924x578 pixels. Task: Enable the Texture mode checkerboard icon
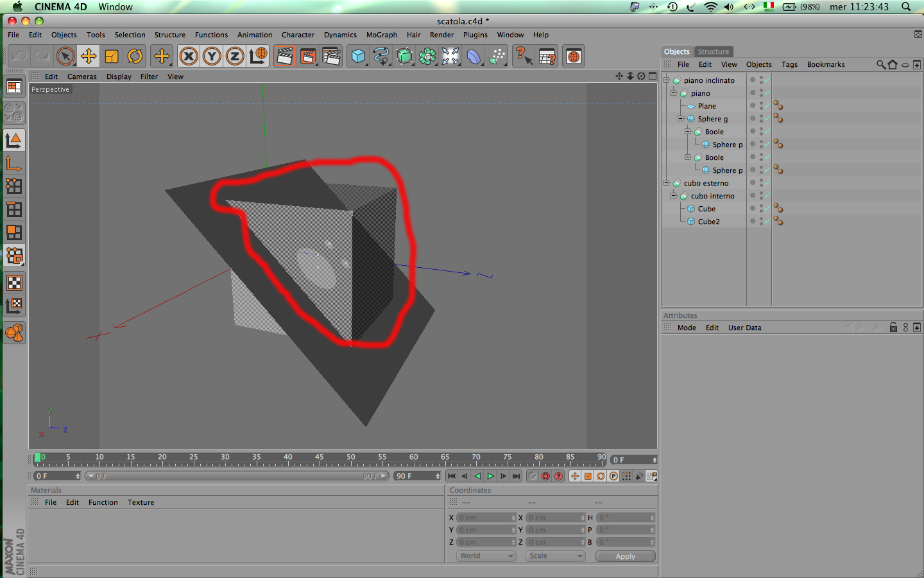14,283
